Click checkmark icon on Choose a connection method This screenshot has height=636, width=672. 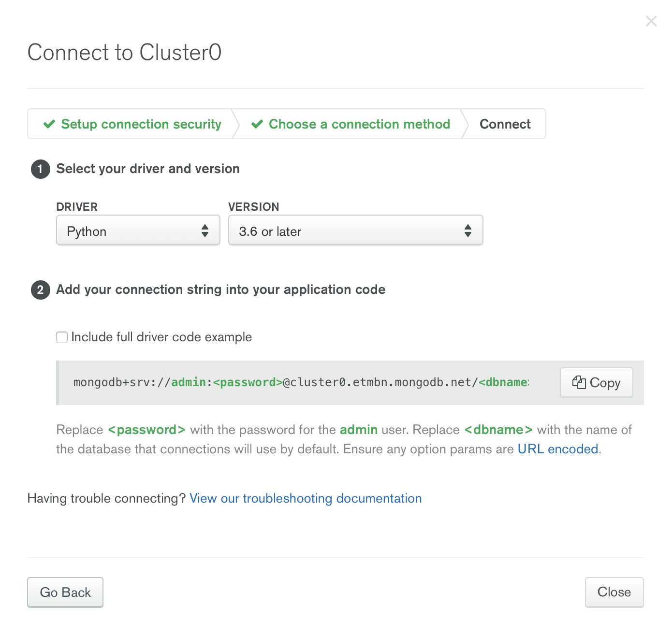coord(257,124)
